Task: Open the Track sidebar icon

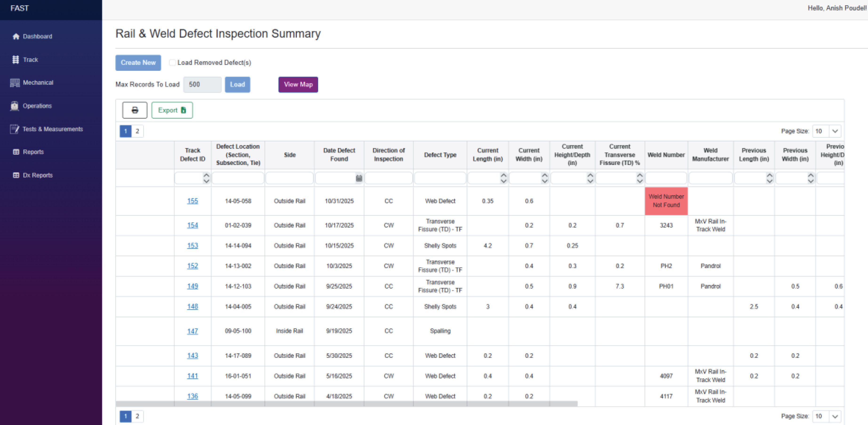Action: click(x=16, y=60)
